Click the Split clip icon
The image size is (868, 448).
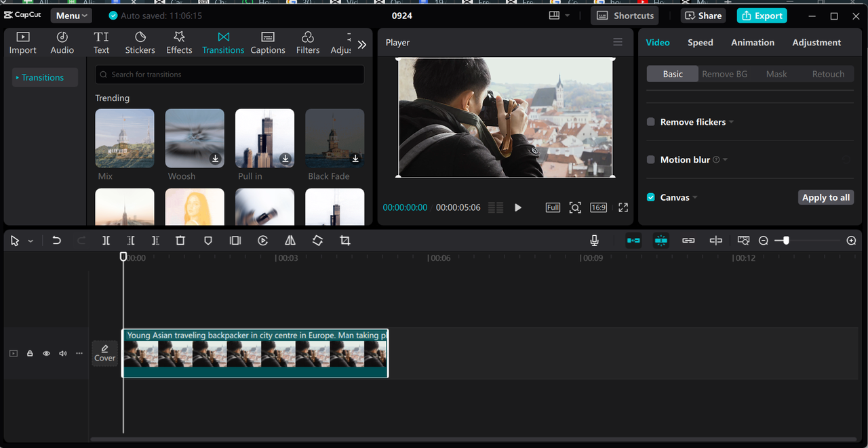(106, 241)
